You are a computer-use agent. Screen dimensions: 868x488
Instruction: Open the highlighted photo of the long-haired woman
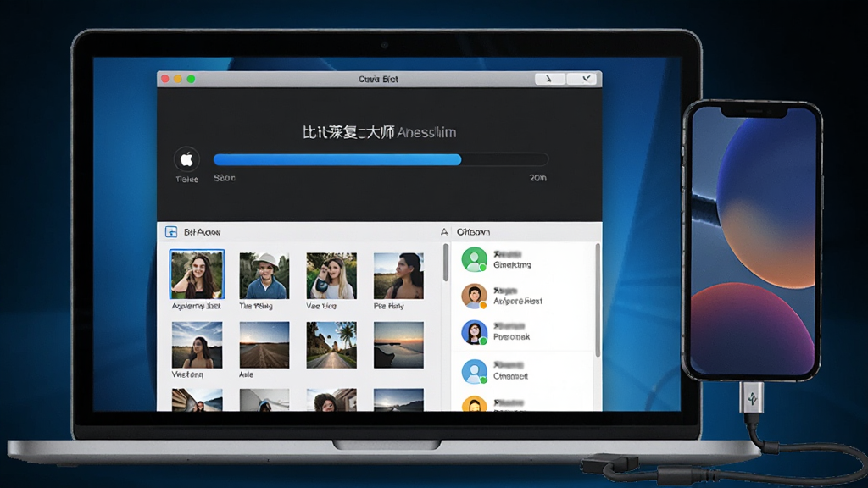[197, 274]
